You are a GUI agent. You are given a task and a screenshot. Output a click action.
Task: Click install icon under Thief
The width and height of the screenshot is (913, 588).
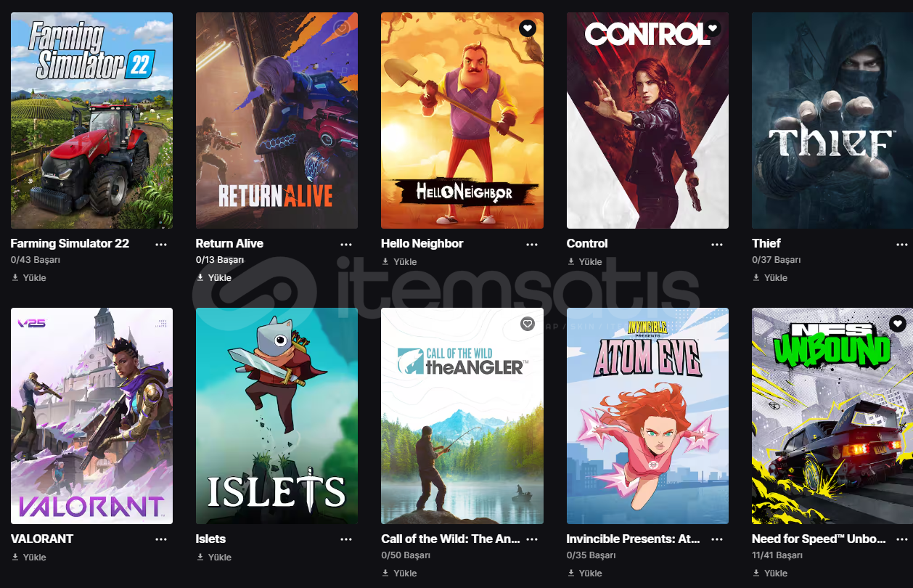pyautogui.click(x=756, y=277)
